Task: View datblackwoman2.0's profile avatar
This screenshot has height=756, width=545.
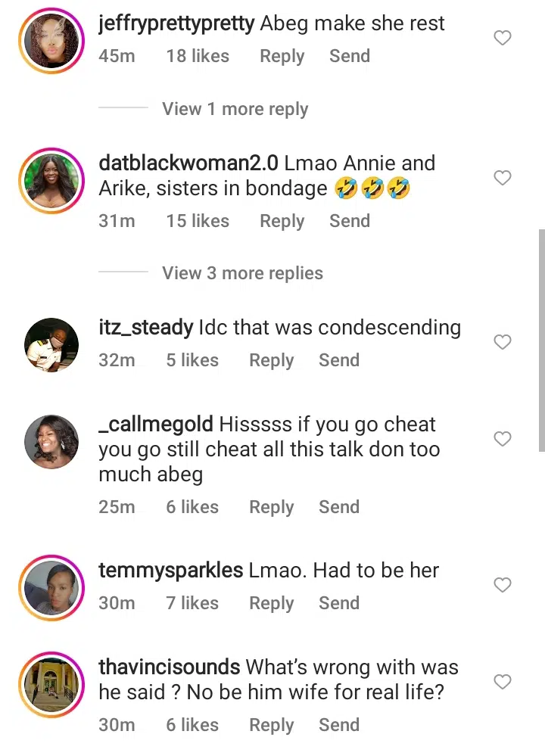Action: coord(51,178)
